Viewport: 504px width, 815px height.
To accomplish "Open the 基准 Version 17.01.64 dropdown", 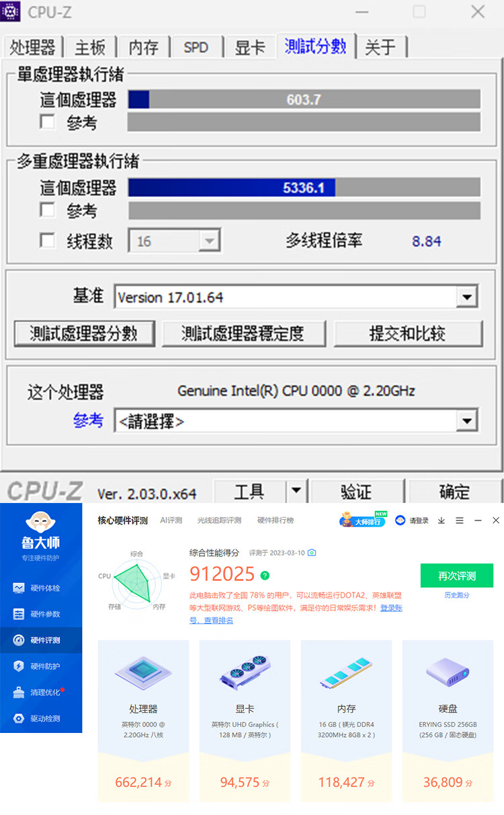I will click(466, 297).
